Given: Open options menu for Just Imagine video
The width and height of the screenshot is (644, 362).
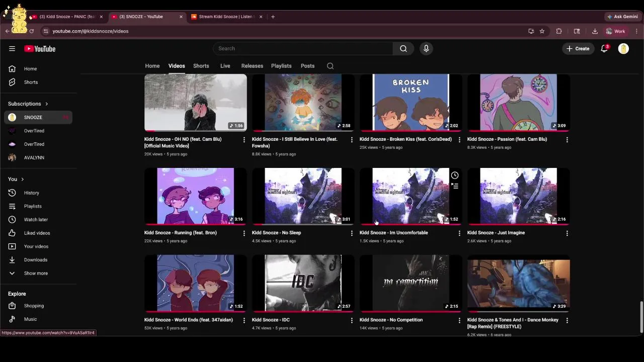Looking at the screenshot, I should (x=567, y=233).
